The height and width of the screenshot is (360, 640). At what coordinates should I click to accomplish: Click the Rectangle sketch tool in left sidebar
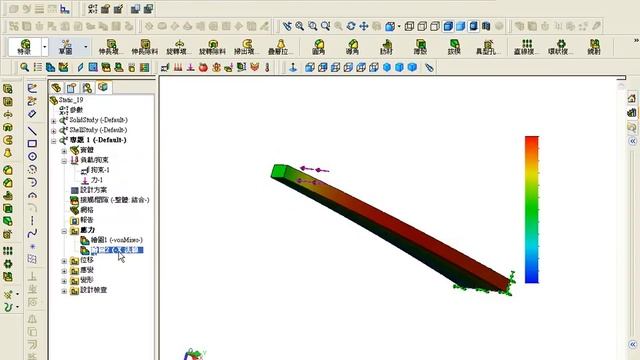coord(32,144)
